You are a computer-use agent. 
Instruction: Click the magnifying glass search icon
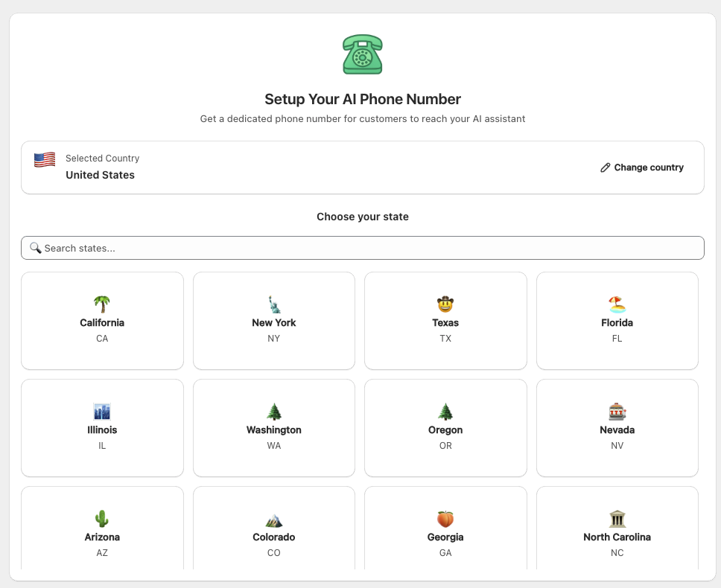(35, 248)
